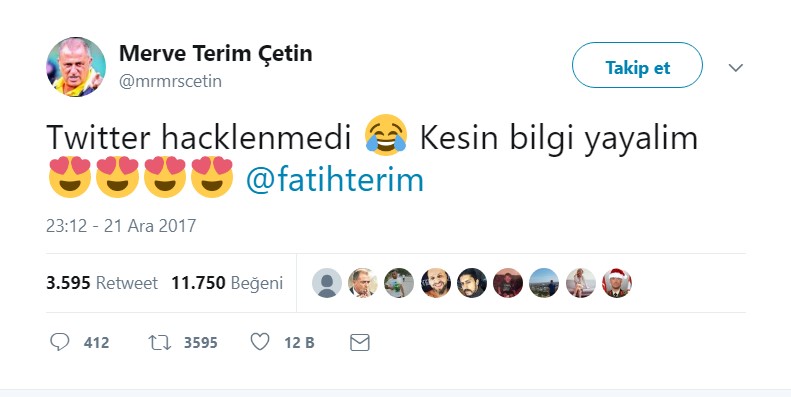Open the tweet timestamp 23:12 - 21 Ara 2017
The width and height of the screenshot is (791, 397).
point(121,225)
